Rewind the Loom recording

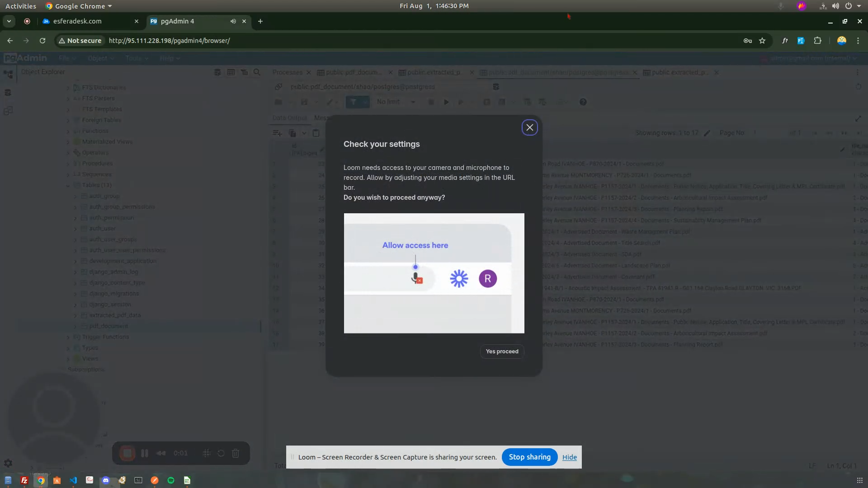click(x=161, y=453)
